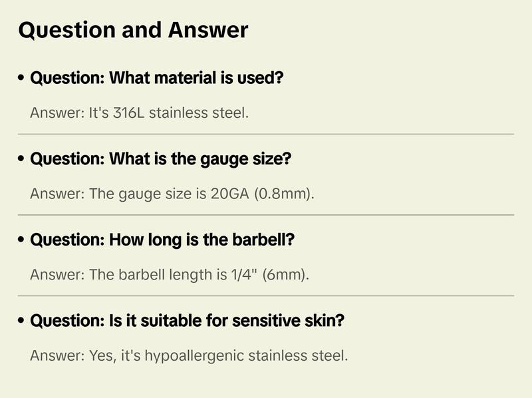The height and width of the screenshot is (398, 532).
Task: Click the "Question and Answer" heading
Action: tap(133, 30)
